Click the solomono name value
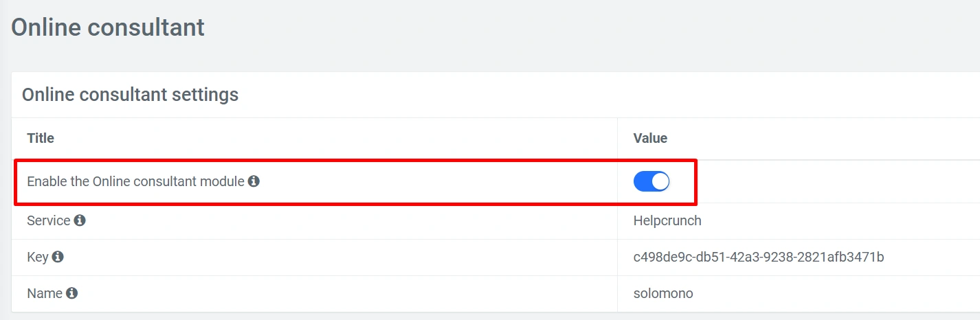 pos(662,294)
